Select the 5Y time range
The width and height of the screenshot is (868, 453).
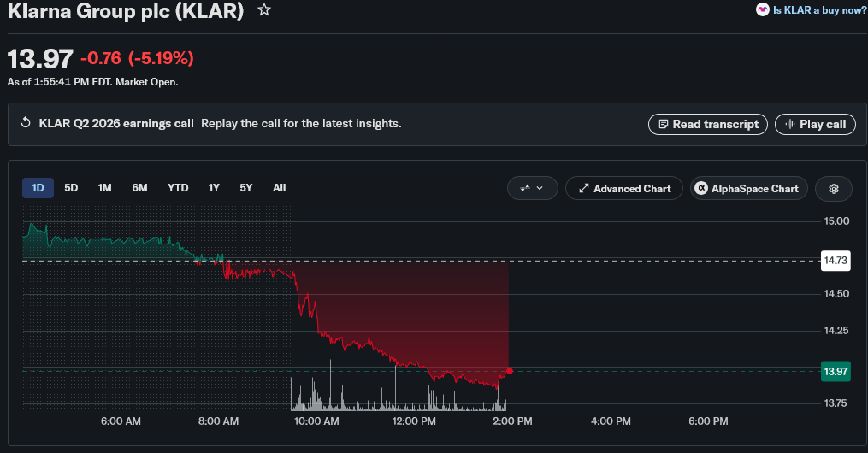(245, 188)
